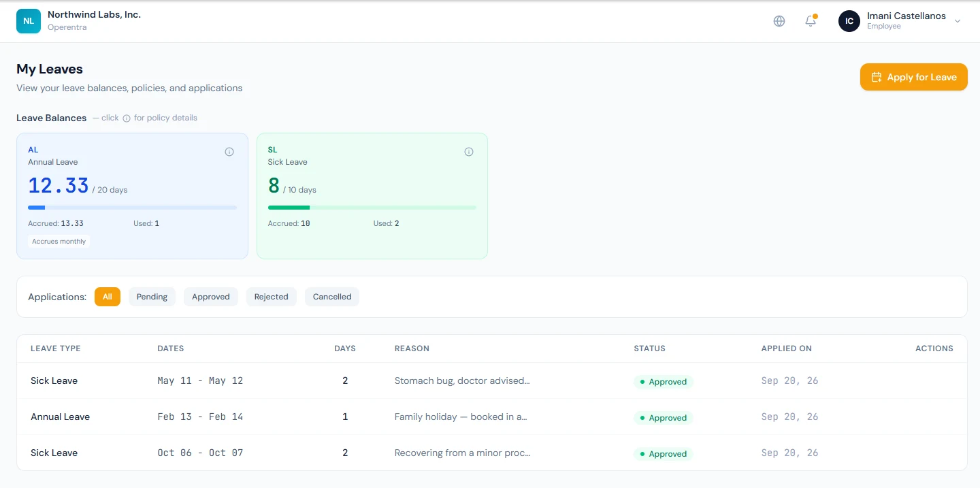The width and height of the screenshot is (980, 488).
Task: Click the Recovering from a minor procedure reason
Action: [463, 453]
